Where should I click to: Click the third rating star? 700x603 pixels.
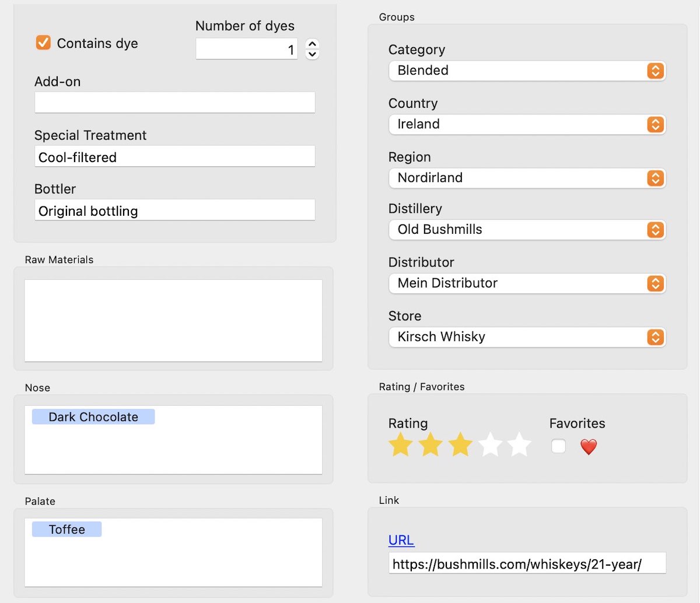coord(460,445)
